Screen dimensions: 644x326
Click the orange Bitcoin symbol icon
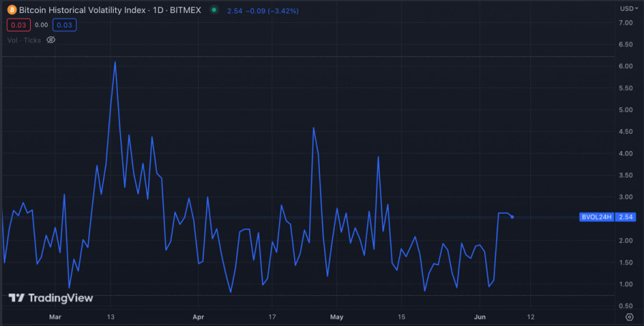coord(11,11)
